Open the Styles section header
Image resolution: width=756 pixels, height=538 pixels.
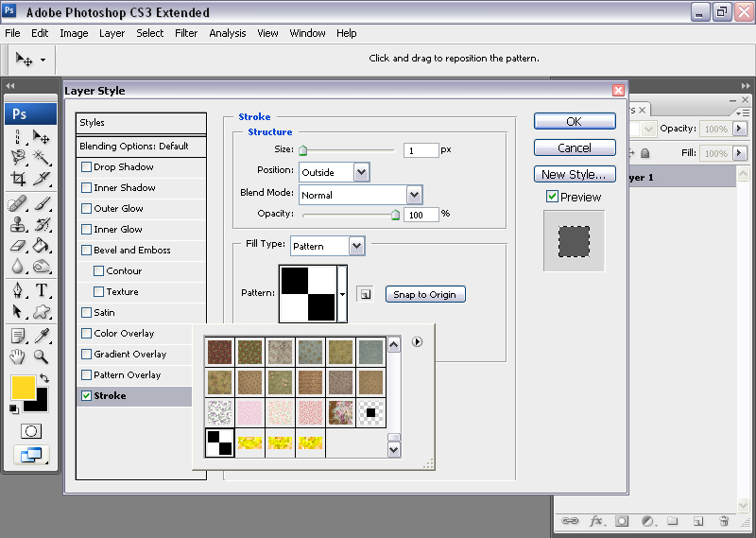point(141,123)
